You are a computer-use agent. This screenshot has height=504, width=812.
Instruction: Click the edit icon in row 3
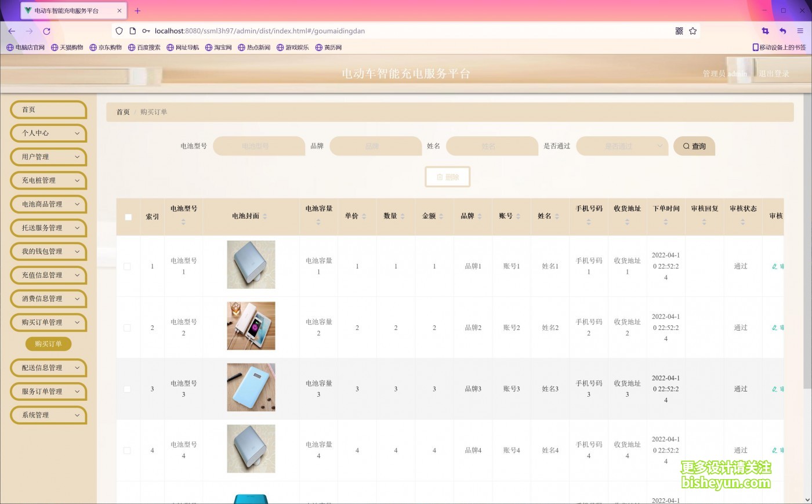774,389
